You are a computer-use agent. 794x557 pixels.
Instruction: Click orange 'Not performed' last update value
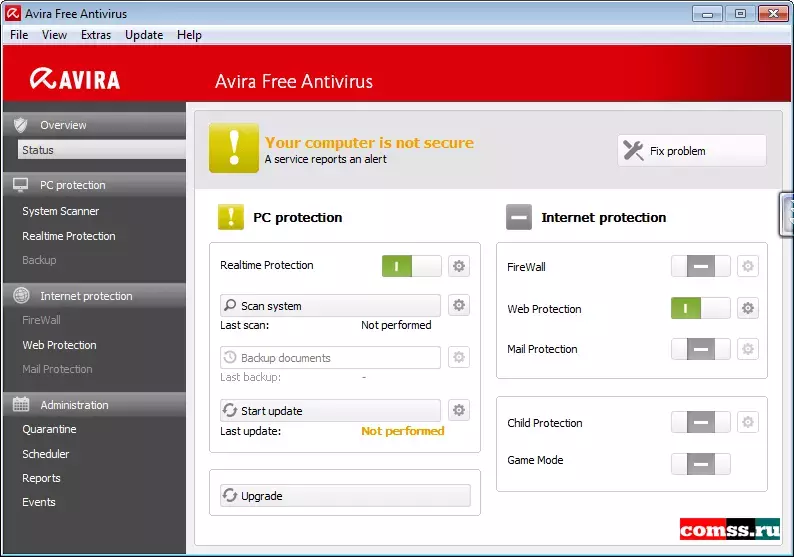(403, 431)
